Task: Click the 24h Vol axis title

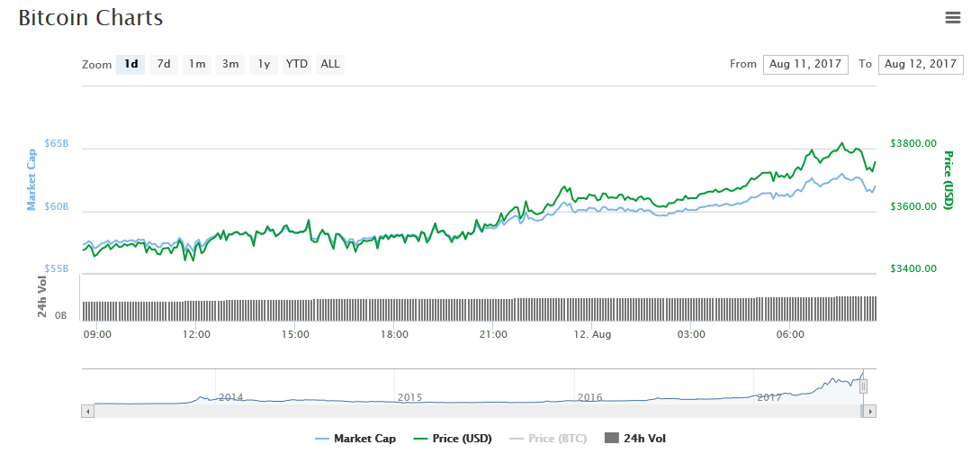Action: click(43, 296)
